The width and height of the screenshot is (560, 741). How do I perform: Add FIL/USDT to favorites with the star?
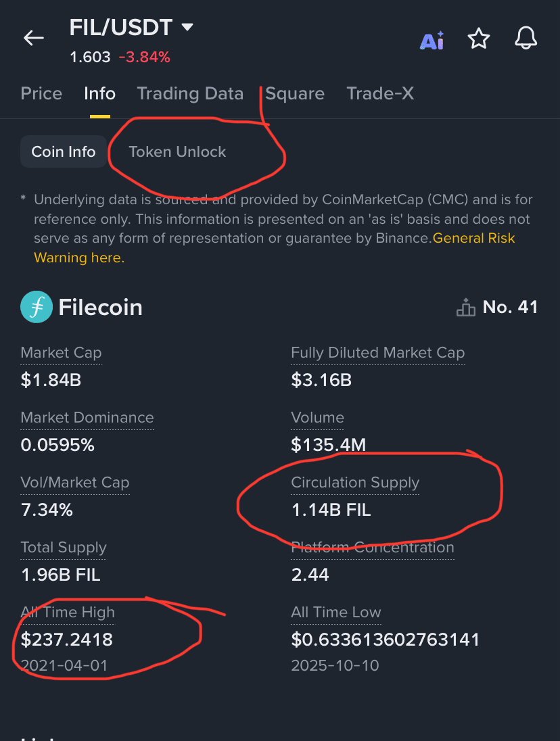(x=479, y=39)
